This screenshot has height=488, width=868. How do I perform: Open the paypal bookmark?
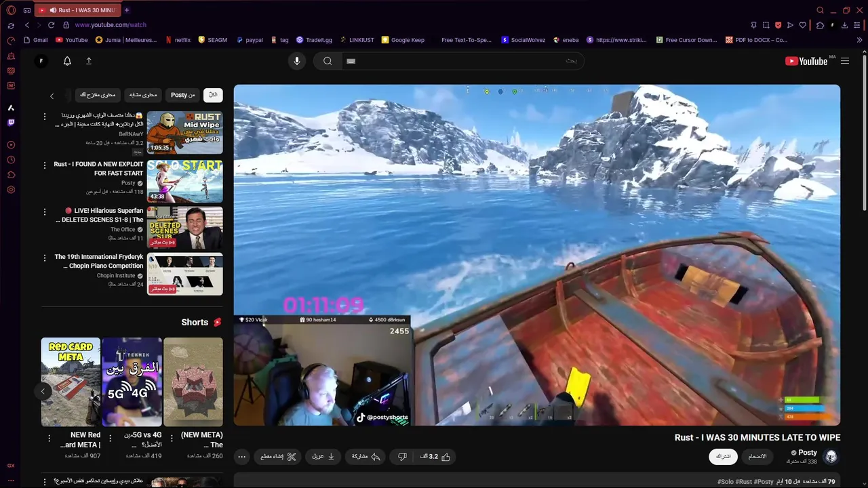pos(250,40)
